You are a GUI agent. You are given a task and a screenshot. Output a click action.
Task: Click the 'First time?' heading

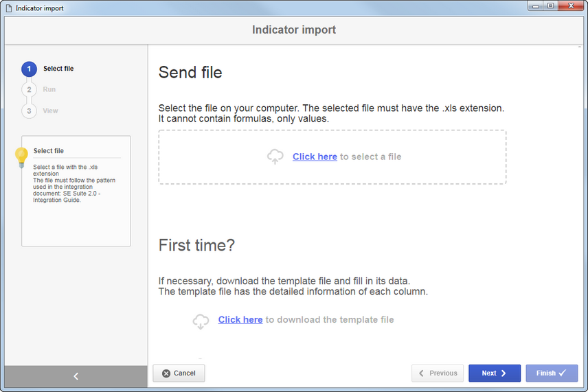point(196,246)
